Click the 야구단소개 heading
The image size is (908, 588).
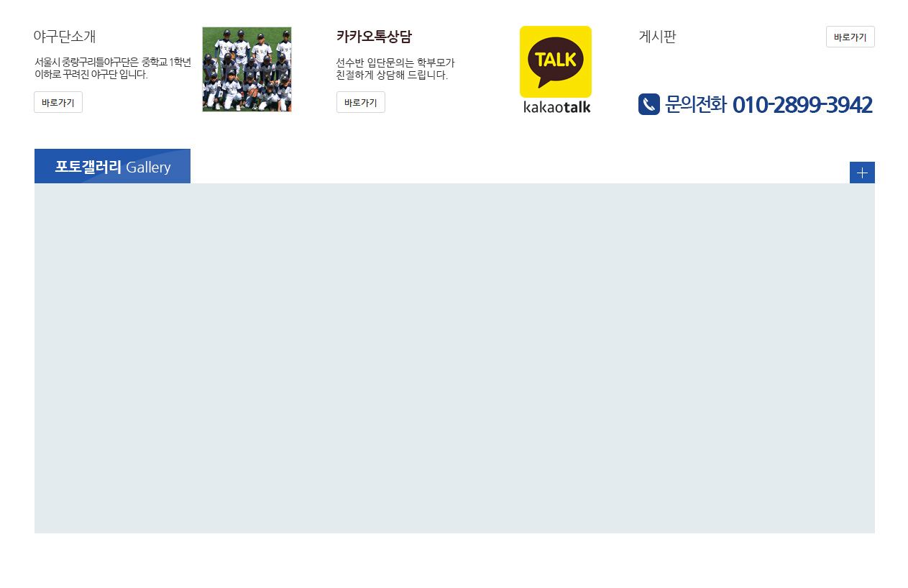tap(65, 37)
